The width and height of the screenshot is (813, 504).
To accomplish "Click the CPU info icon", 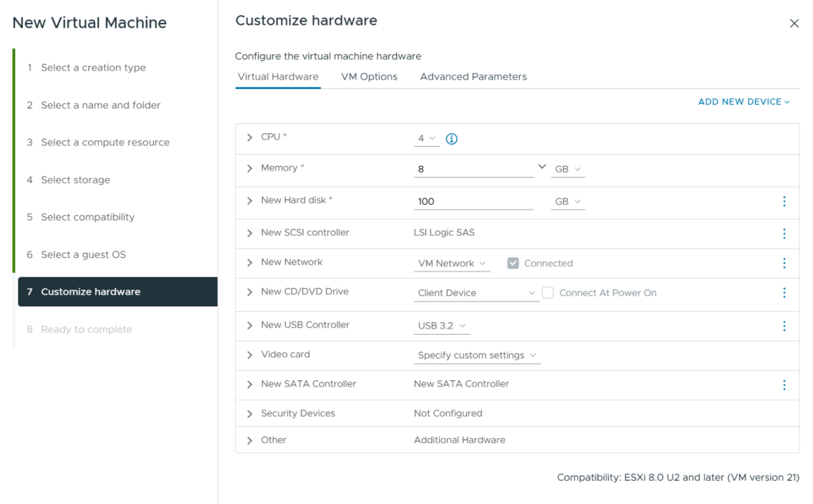I will click(452, 138).
